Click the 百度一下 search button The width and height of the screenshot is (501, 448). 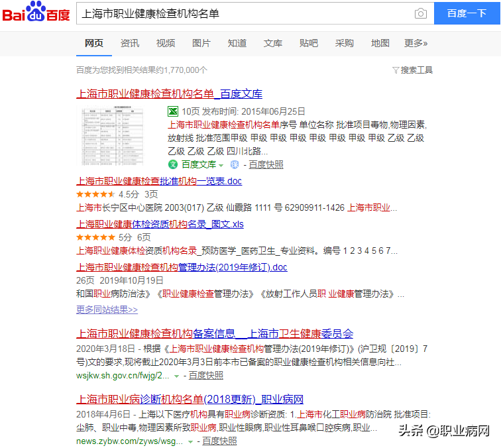(467, 13)
